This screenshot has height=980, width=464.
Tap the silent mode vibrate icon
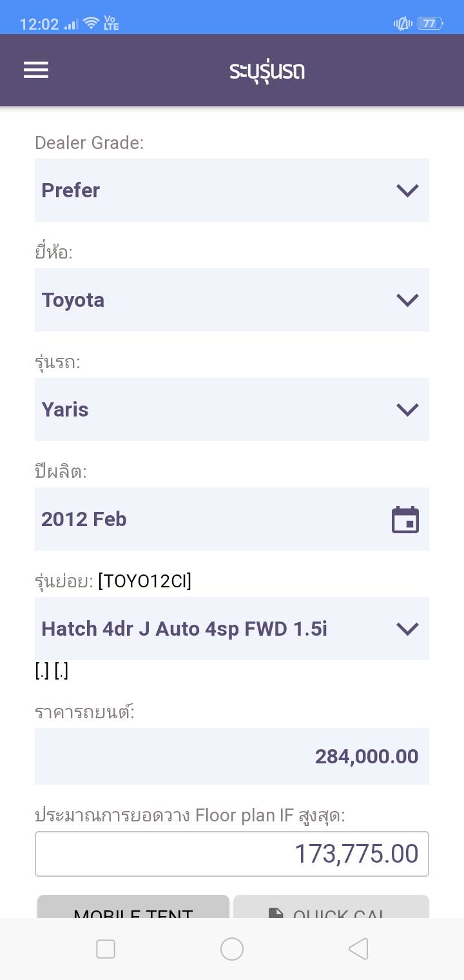[x=403, y=24]
